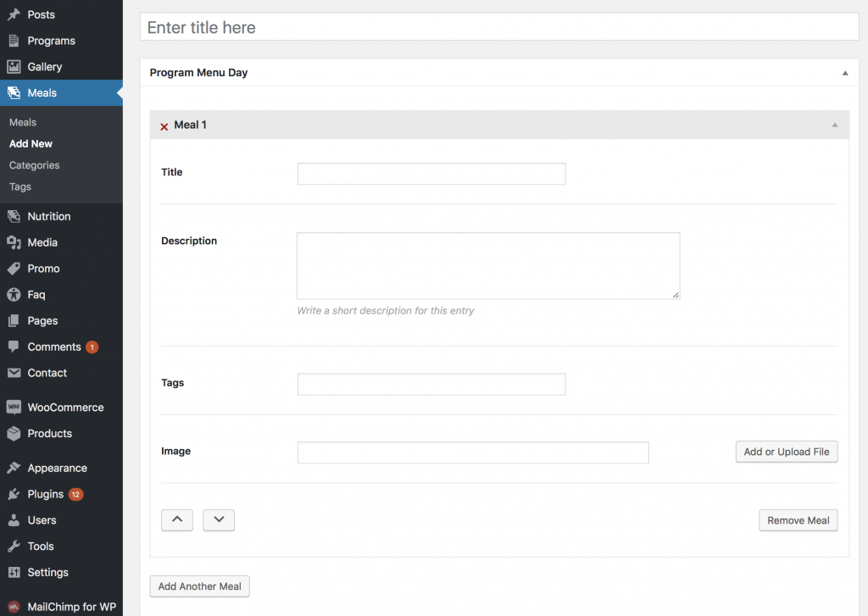Click the Image URL input field
Image resolution: width=868 pixels, height=616 pixels.
pyautogui.click(x=473, y=452)
